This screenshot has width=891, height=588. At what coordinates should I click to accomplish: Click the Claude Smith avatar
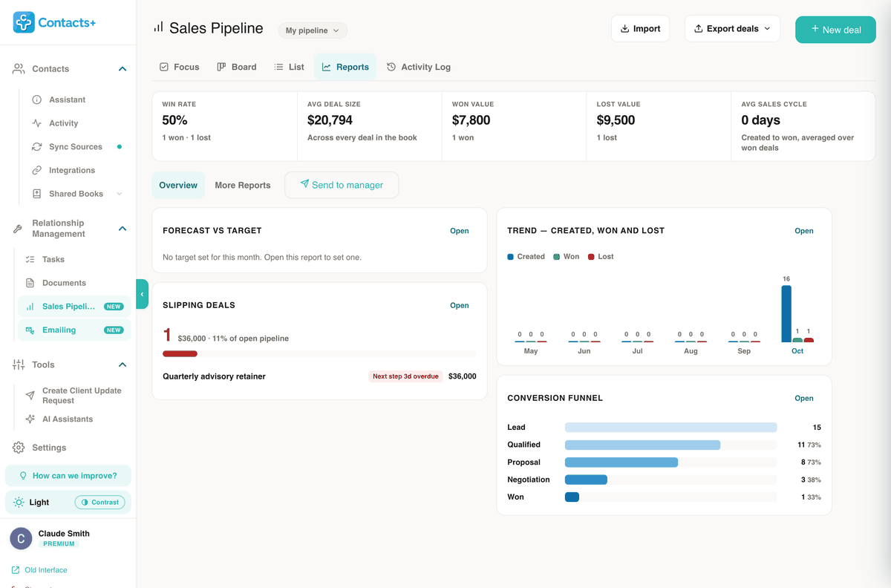click(21, 538)
